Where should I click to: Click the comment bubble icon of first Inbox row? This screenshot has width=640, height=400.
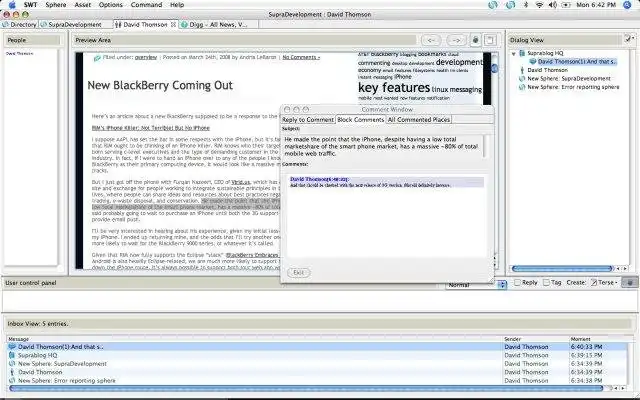(12, 347)
